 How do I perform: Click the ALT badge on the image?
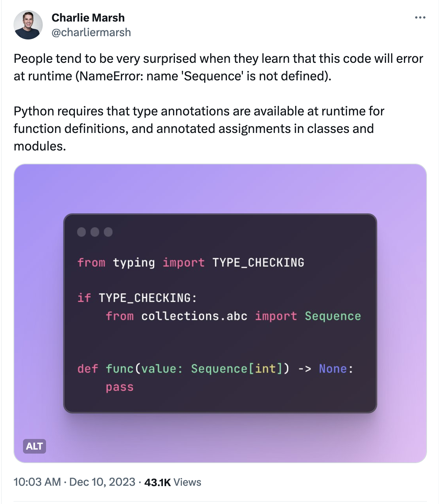(x=34, y=446)
